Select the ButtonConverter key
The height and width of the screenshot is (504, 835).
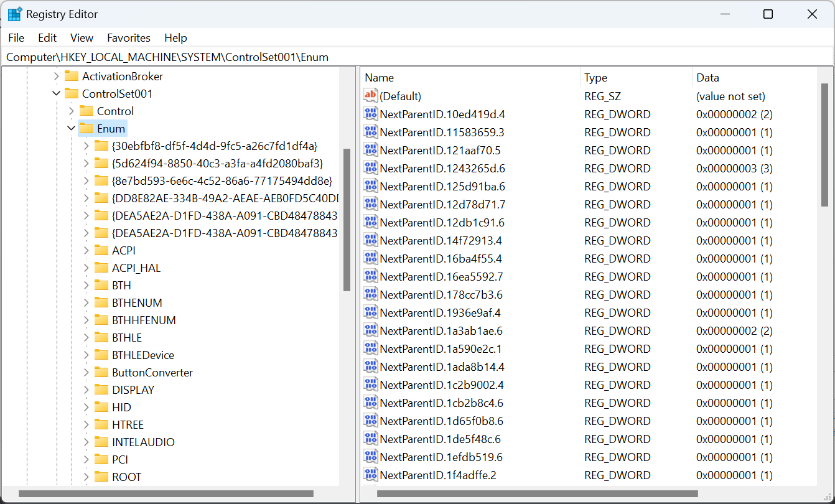152,372
